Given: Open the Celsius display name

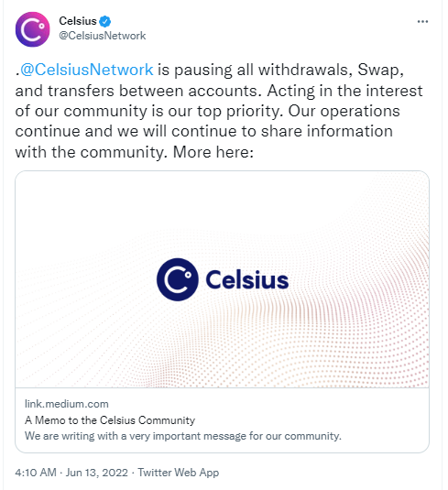Looking at the screenshot, I should [78, 21].
